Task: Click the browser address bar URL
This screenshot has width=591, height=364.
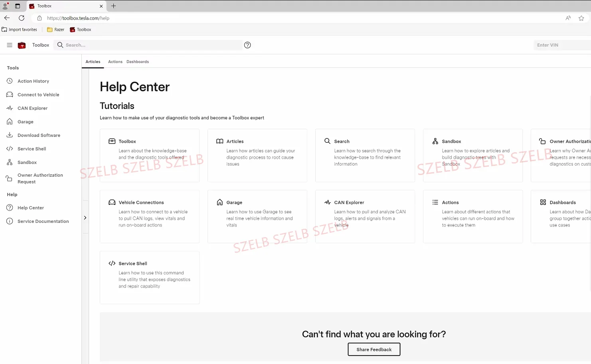Action: [78, 18]
